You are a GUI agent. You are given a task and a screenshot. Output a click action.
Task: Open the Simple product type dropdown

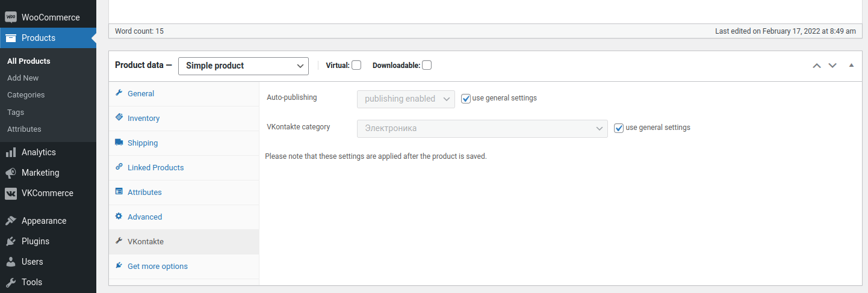coord(243,66)
